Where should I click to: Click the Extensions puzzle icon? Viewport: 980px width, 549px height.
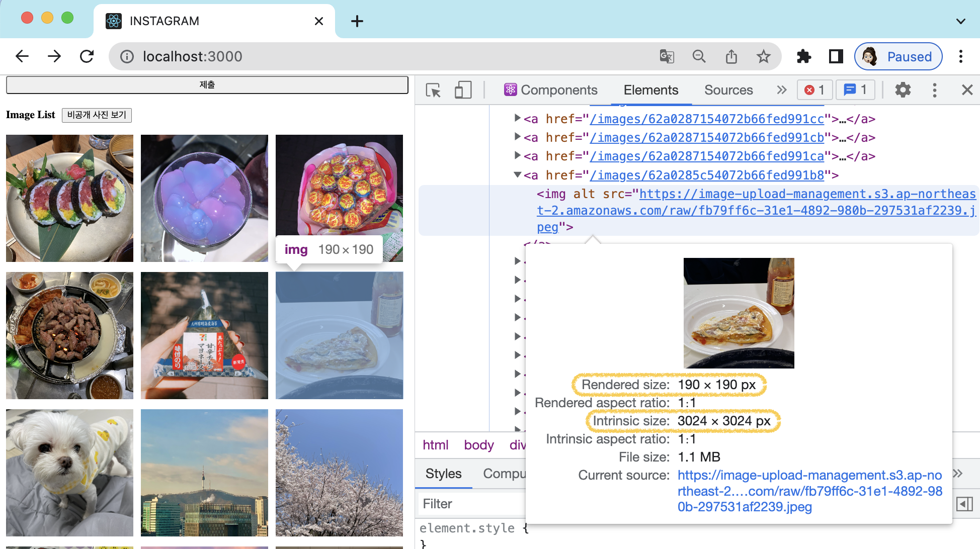pos(803,56)
